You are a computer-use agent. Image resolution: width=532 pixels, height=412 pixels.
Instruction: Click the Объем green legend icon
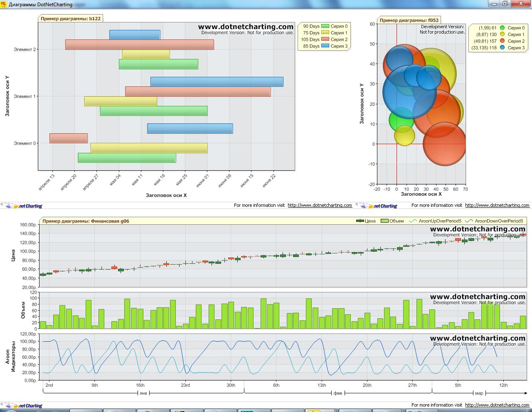(384, 221)
